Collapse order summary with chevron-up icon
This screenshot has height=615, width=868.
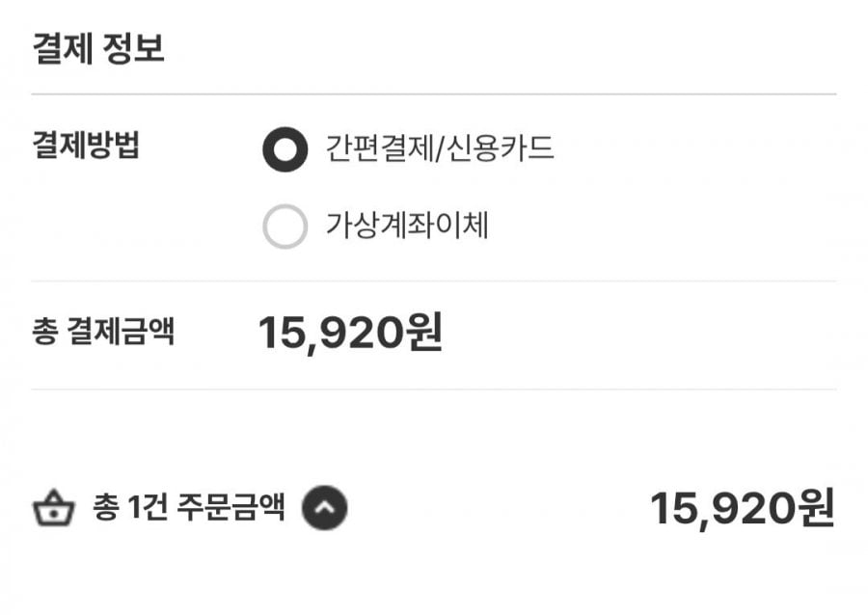tap(324, 508)
